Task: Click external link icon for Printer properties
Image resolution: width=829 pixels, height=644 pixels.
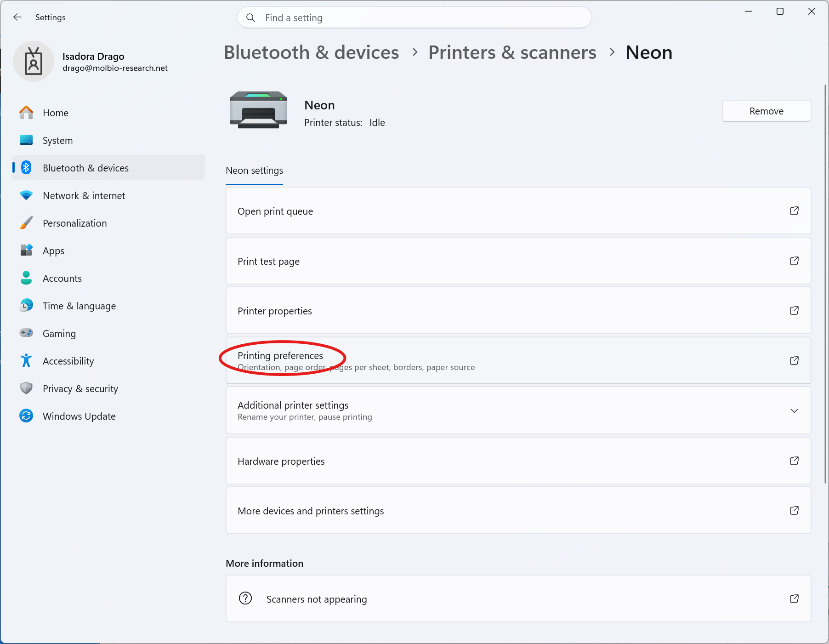Action: tap(794, 311)
